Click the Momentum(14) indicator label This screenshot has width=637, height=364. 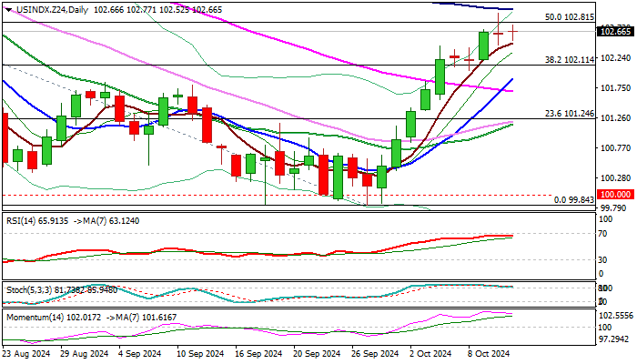click(35, 318)
